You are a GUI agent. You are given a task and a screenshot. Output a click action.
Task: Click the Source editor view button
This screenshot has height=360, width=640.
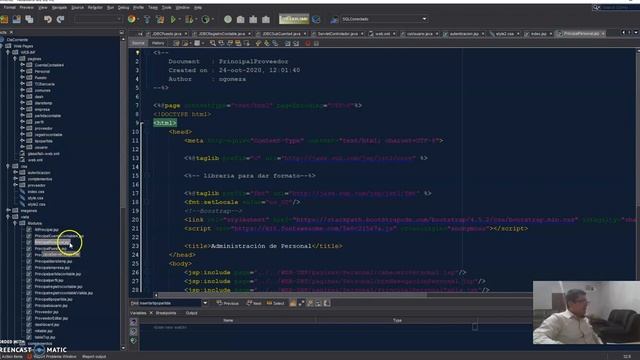point(138,43)
